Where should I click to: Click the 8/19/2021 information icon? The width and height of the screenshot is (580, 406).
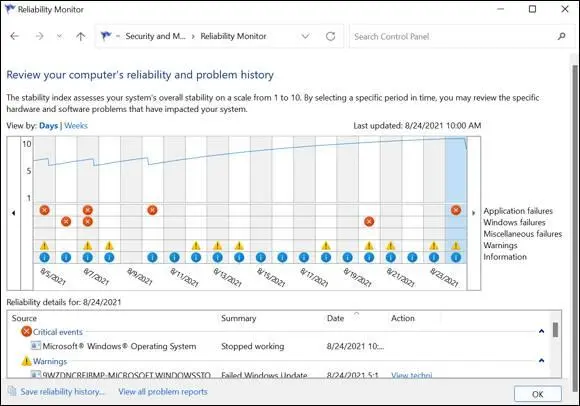point(347,257)
